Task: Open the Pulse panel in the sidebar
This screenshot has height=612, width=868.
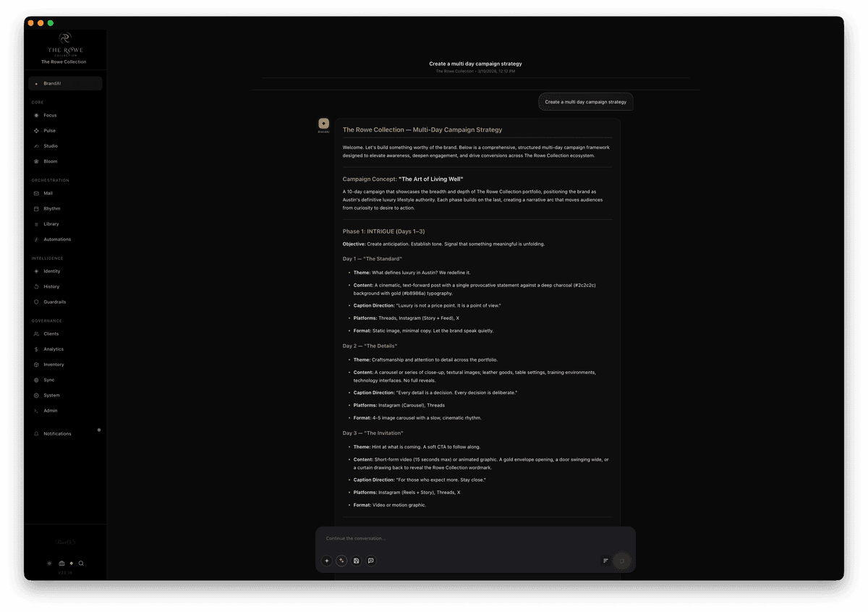Action: pos(49,130)
